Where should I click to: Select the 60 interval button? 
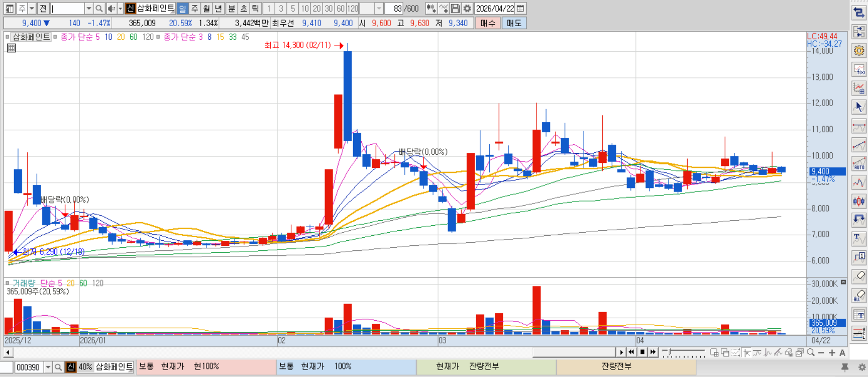point(341,9)
